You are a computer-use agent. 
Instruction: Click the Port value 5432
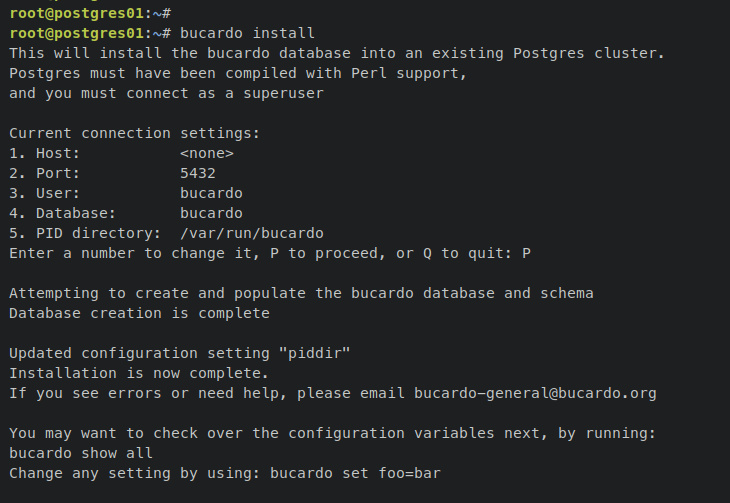click(x=198, y=173)
